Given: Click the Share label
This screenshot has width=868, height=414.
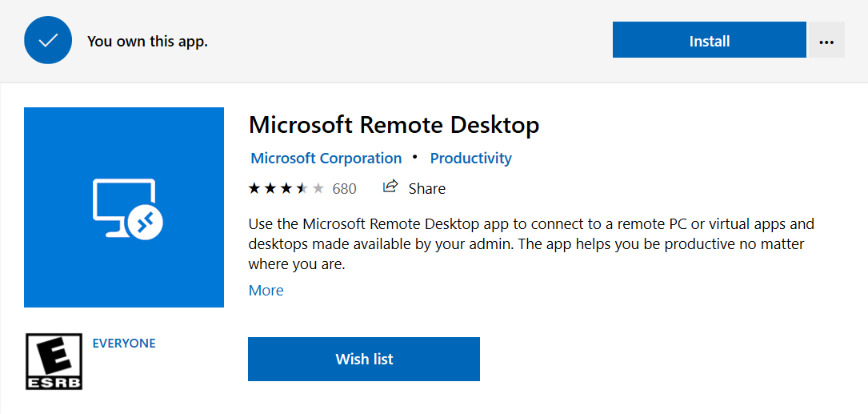Looking at the screenshot, I should 427,189.
